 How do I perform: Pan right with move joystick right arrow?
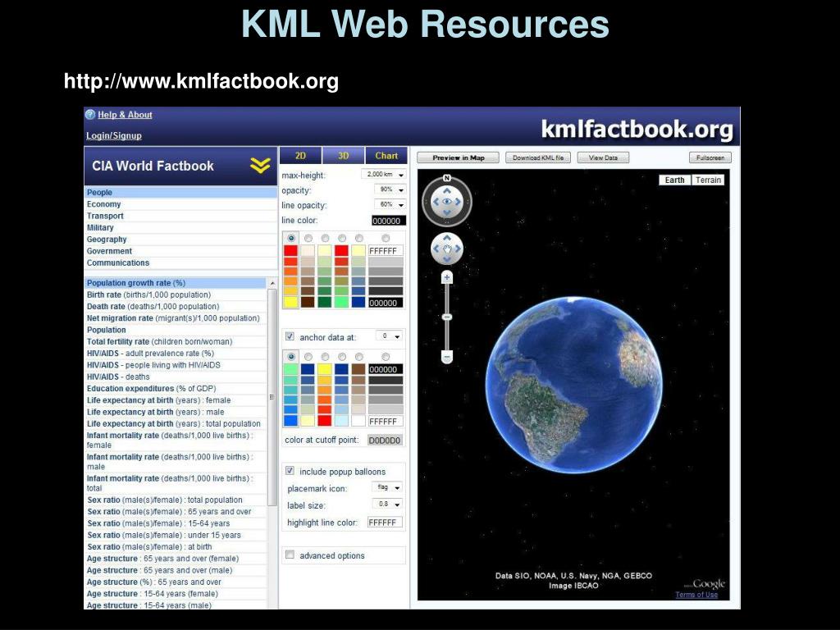click(x=459, y=249)
